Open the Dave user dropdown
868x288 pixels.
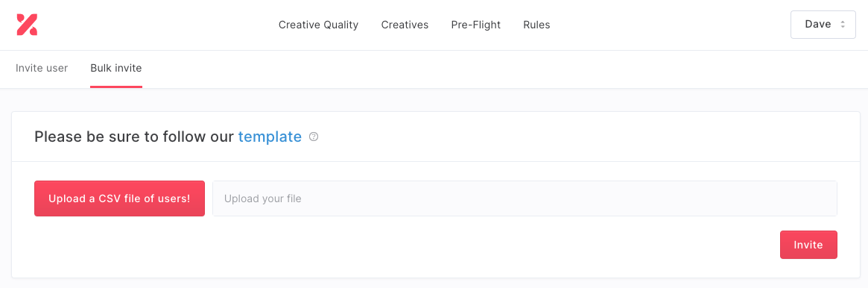click(823, 25)
